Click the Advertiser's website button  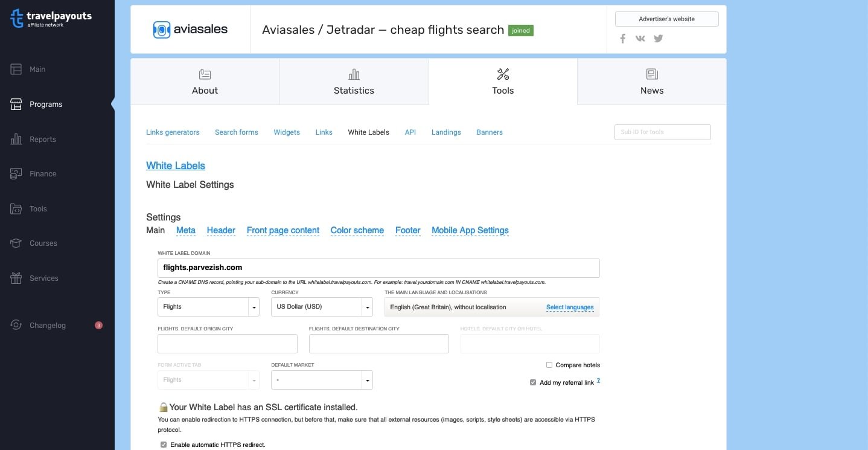(x=667, y=19)
